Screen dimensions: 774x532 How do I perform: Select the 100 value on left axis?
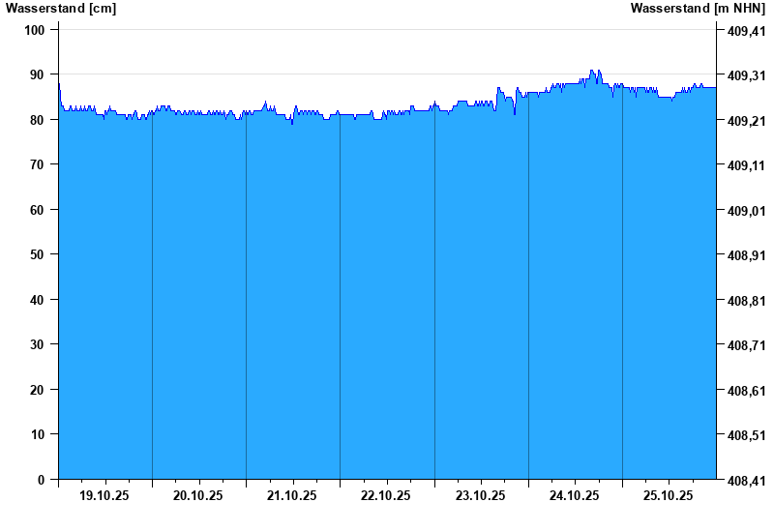tap(34, 30)
